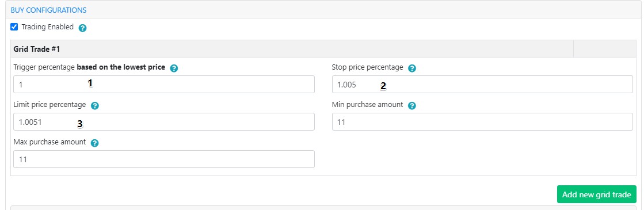
Task: Show help for Trigger percentage
Action: point(174,68)
